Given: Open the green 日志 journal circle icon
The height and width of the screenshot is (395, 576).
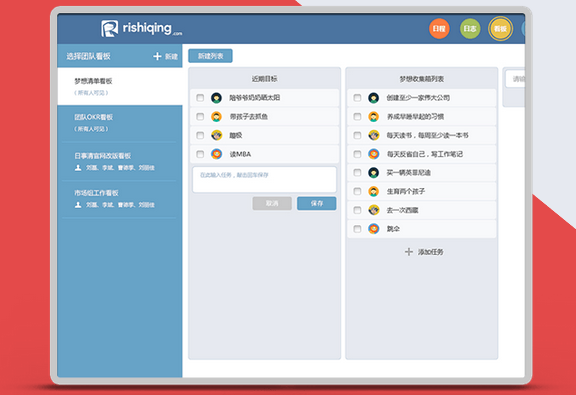Looking at the screenshot, I should click(470, 29).
